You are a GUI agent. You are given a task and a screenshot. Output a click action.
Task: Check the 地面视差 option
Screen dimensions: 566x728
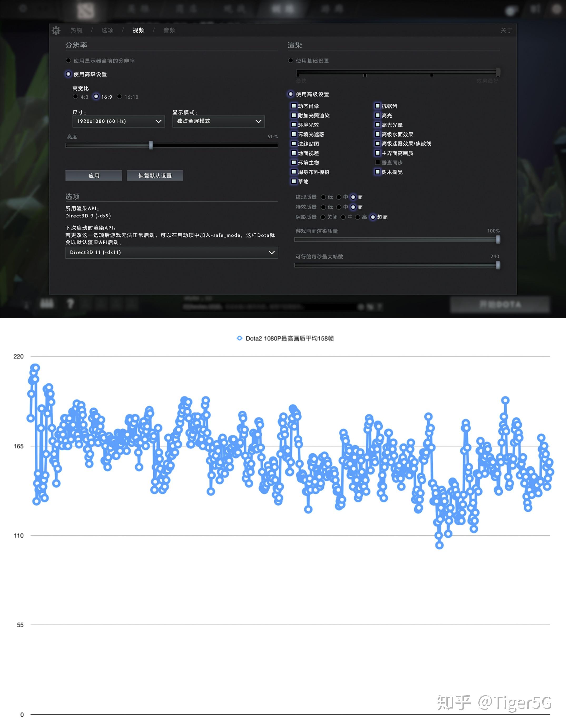(294, 153)
